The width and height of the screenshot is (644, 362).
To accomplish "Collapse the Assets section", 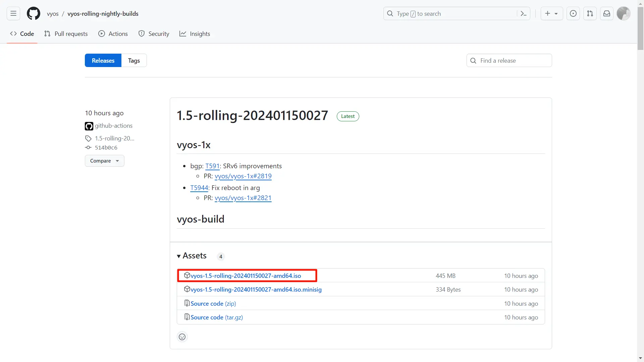I will click(192, 256).
